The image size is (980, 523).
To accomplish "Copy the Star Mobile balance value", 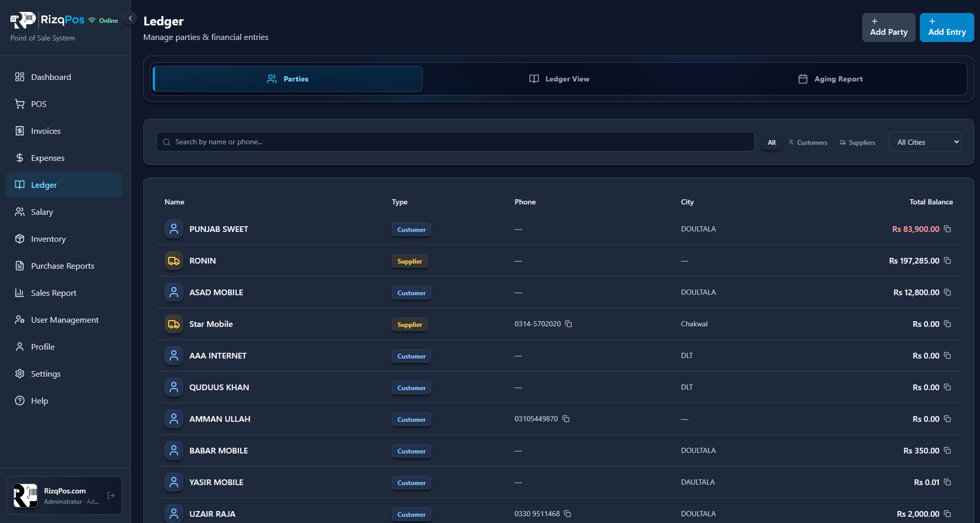I will point(947,324).
